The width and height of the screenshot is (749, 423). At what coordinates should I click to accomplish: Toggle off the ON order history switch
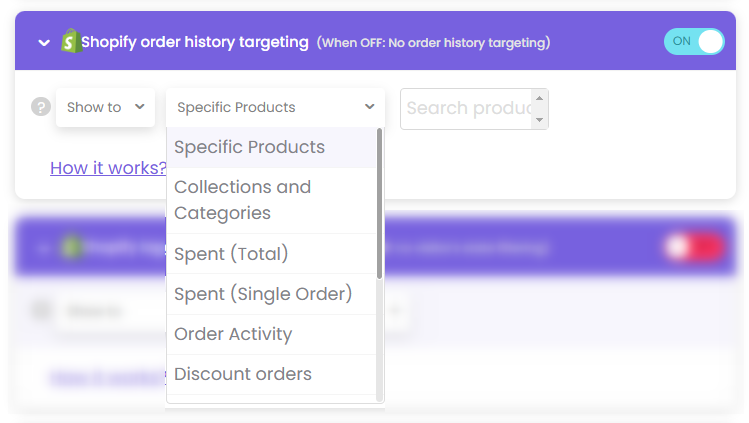coord(694,42)
